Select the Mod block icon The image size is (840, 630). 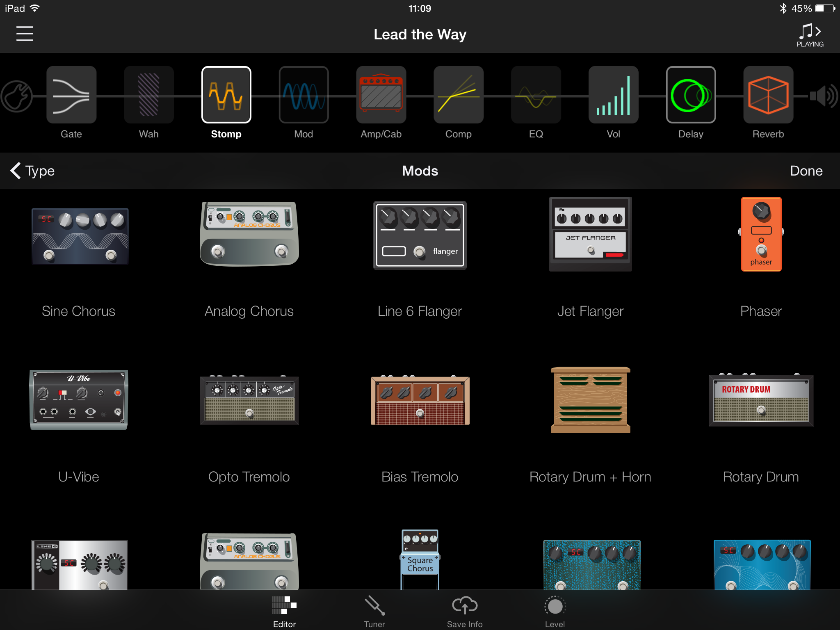pyautogui.click(x=304, y=95)
